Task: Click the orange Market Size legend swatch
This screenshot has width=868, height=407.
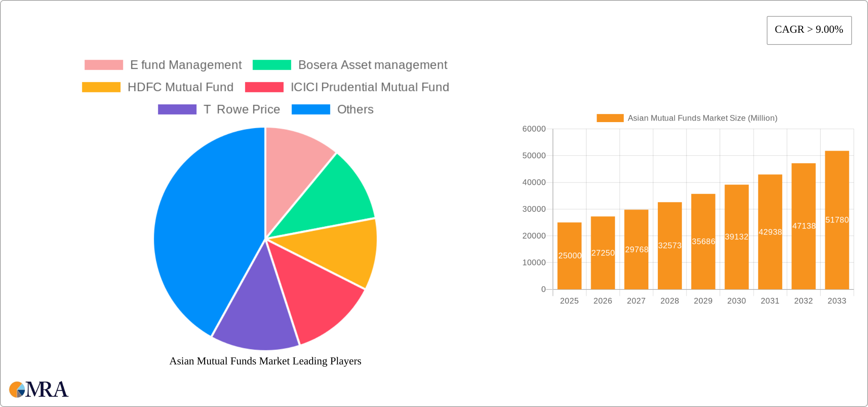Action: coord(610,118)
